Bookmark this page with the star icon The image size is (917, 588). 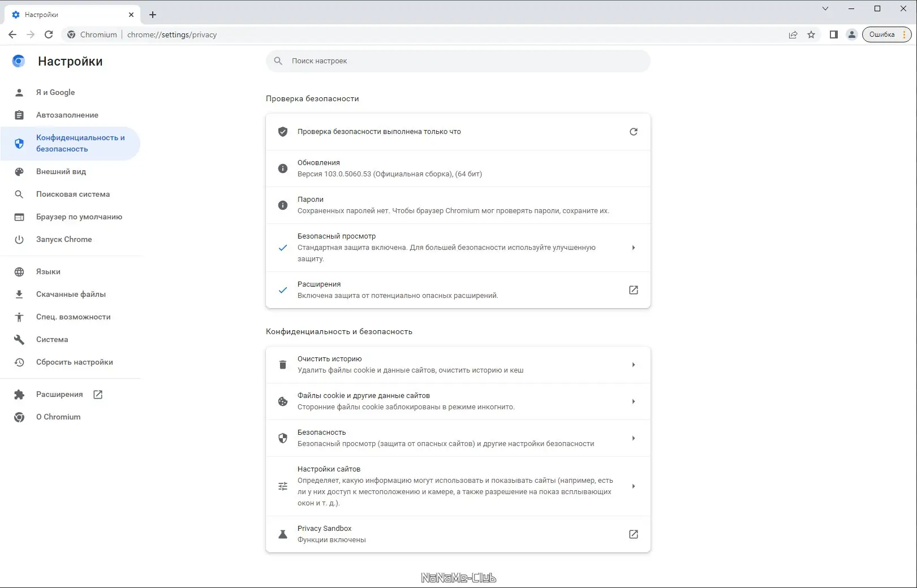tap(811, 34)
